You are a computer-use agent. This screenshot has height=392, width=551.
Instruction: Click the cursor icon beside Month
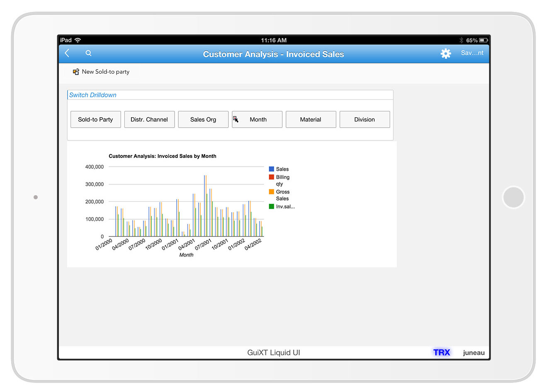[x=236, y=119]
